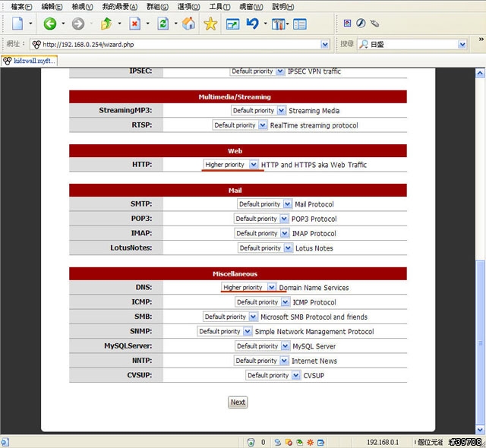
Task: Open SNMP priority dropdown
Action: (225, 331)
